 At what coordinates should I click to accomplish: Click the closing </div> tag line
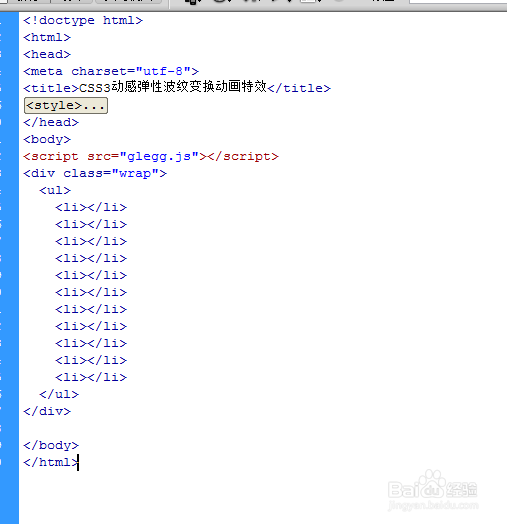point(47,411)
